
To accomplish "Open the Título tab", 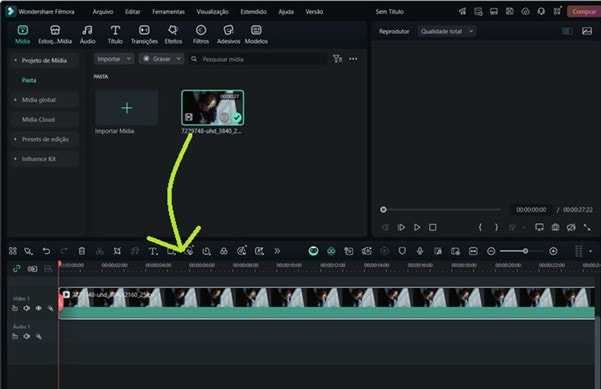I will (115, 34).
